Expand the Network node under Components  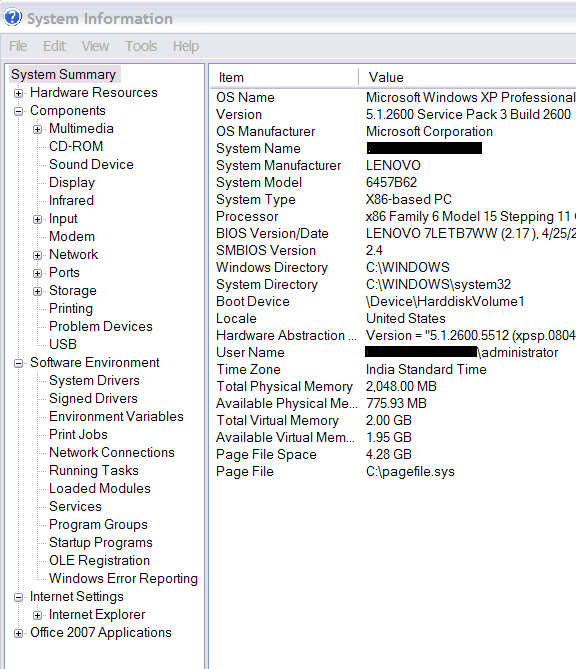pyautogui.click(x=38, y=255)
